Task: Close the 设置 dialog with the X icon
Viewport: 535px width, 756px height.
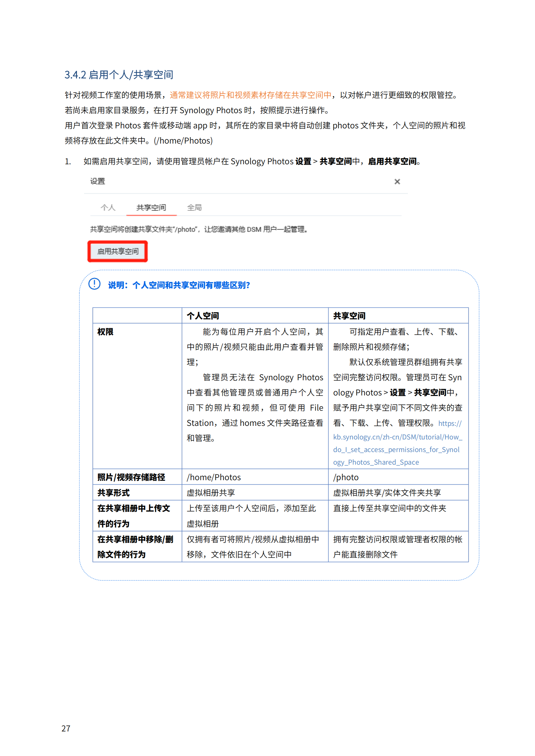Action: (397, 181)
